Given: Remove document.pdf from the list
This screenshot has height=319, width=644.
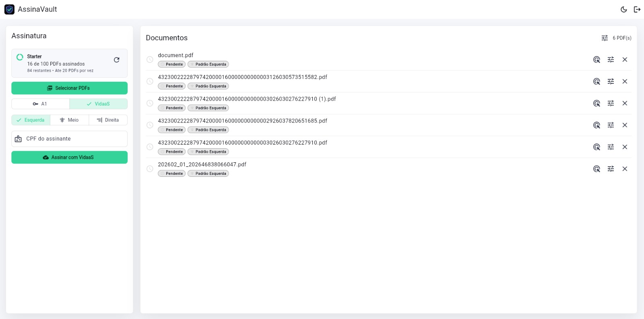Looking at the screenshot, I should click(x=625, y=60).
